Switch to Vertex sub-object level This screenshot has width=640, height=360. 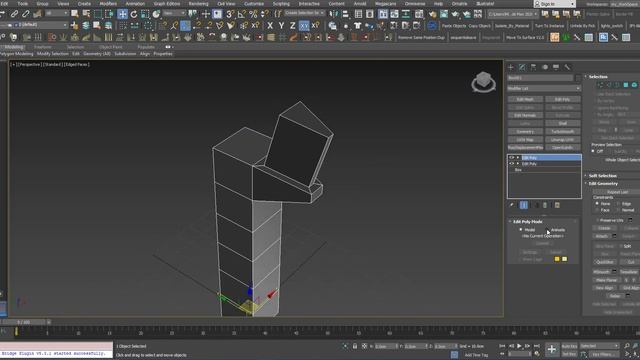point(600,84)
